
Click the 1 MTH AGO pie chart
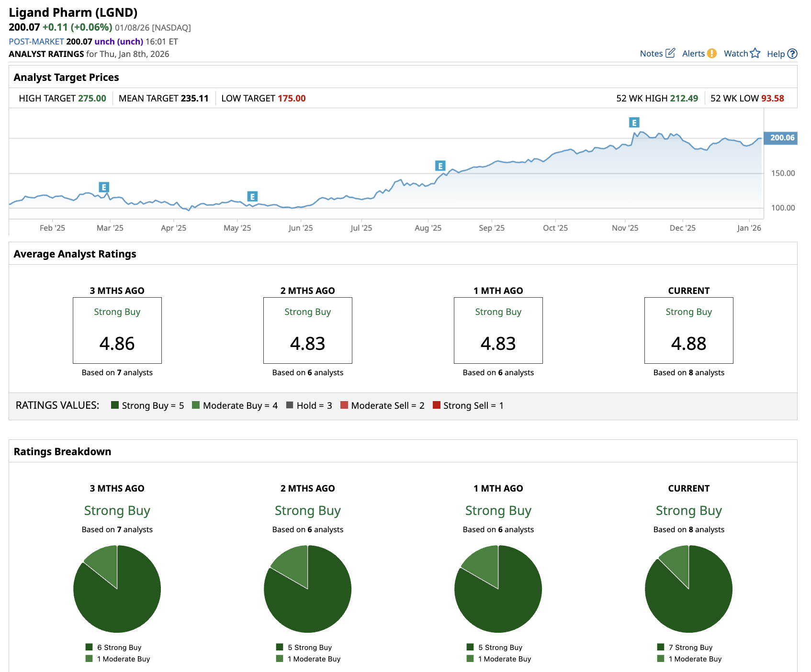point(498,589)
